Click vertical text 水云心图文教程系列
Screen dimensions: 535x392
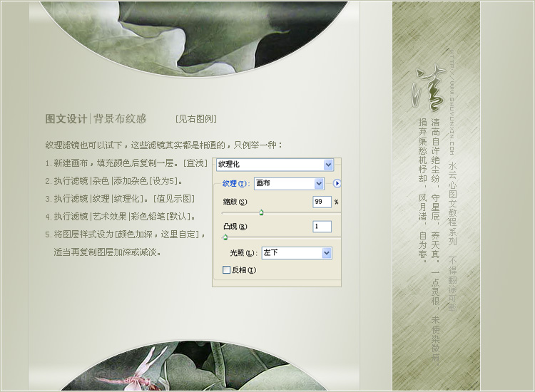pyautogui.click(x=452, y=204)
